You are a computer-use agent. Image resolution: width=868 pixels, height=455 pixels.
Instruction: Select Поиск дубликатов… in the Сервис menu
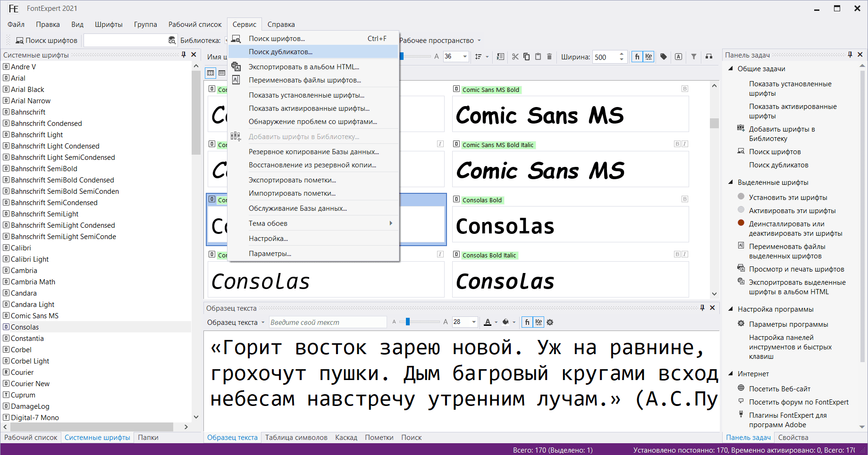click(313, 52)
